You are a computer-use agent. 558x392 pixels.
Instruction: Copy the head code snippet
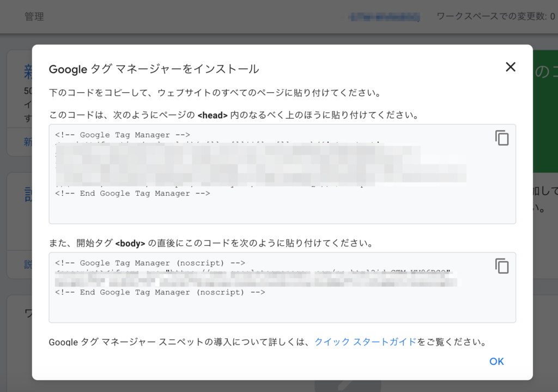(x=501, y=138)
